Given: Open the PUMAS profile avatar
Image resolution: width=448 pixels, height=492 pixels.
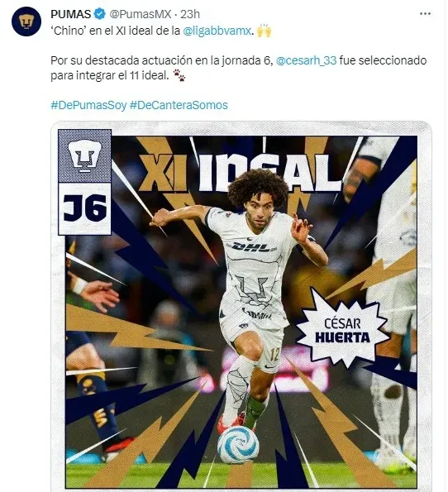Looking at the screenshot, I should coord(26,21).
